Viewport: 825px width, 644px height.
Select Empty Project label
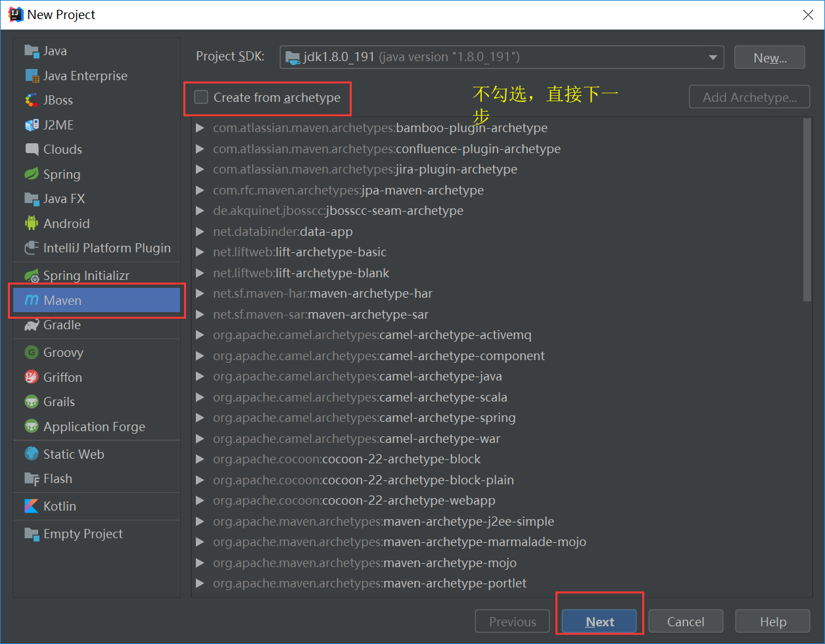pyautogui.click(x=83, y=534)
